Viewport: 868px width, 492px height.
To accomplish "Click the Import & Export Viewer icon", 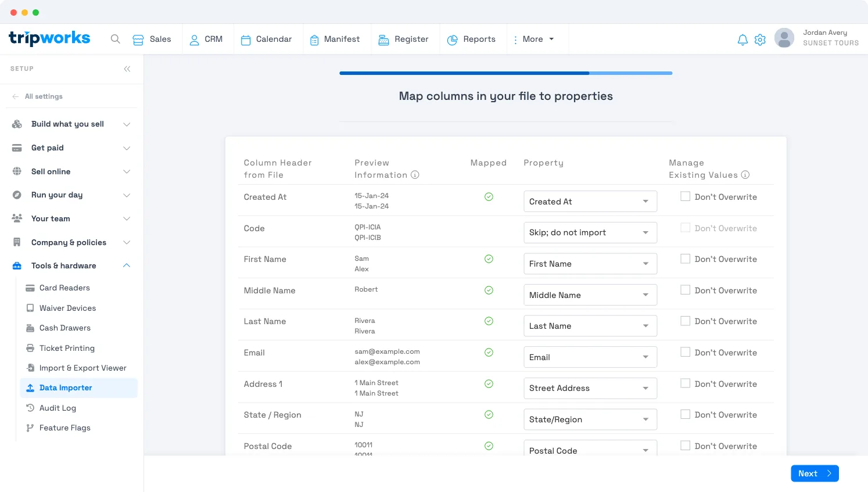I will point(30,368).
